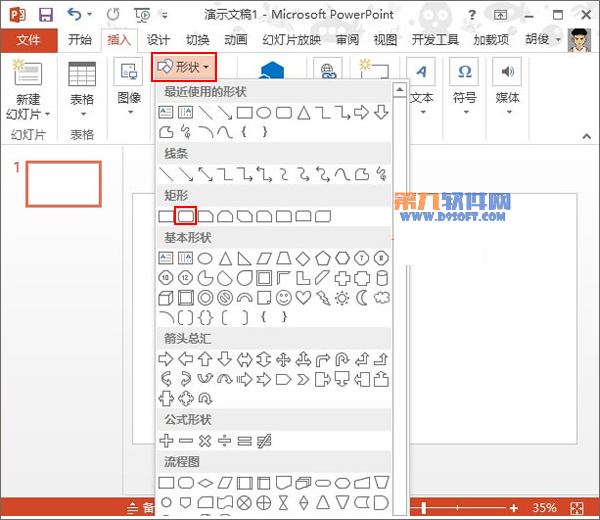Open the 文件 File tab
The image size is (600, 520).
29,40
